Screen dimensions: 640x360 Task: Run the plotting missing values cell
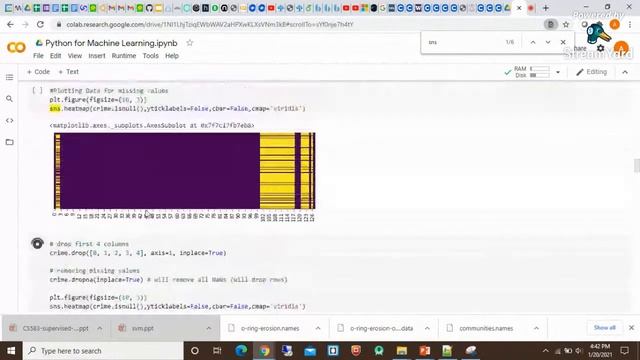point(37,91)
